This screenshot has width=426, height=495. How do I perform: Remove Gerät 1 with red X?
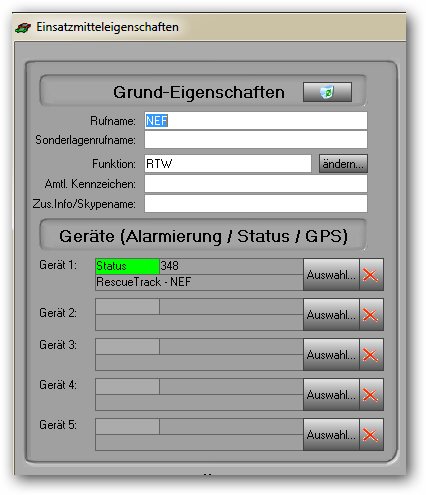coord(371,275)
